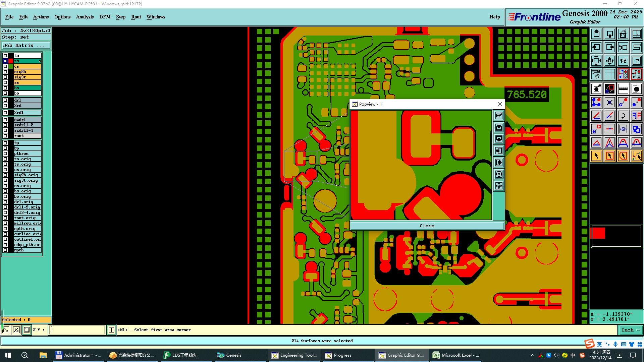Click the 1:2 zoom scale icon

click(623, 61)
